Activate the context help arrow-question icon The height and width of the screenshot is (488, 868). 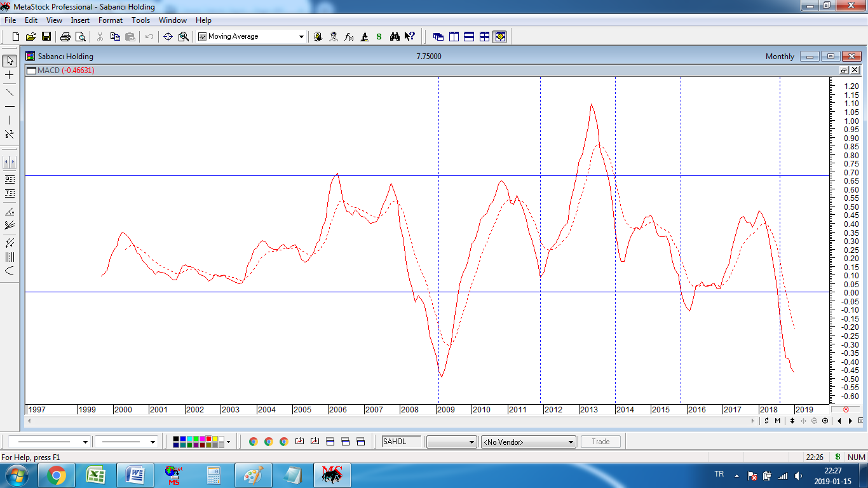410,37
